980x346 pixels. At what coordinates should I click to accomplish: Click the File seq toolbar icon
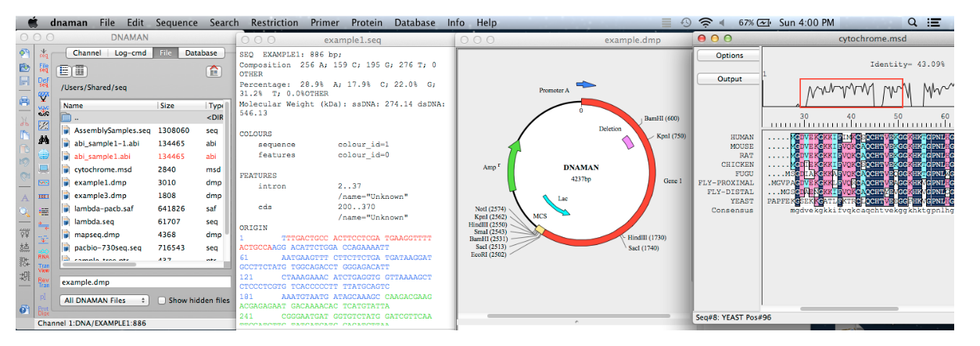coord(44,67)
